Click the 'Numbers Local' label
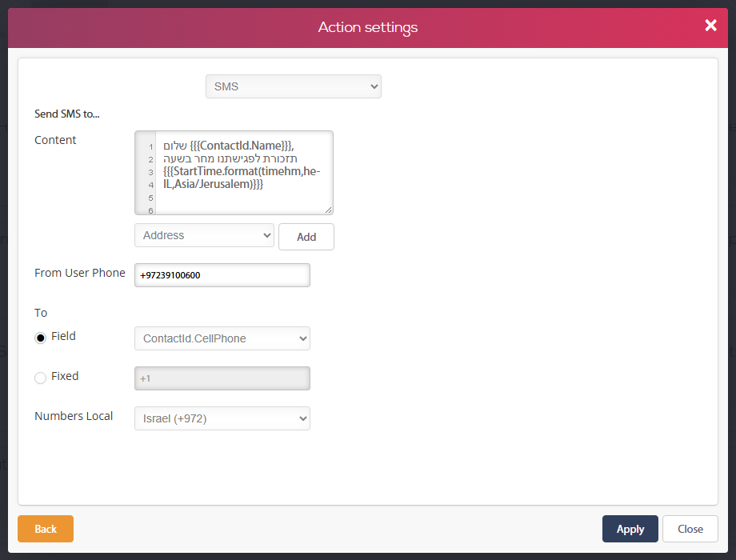 tap(74, 416)
